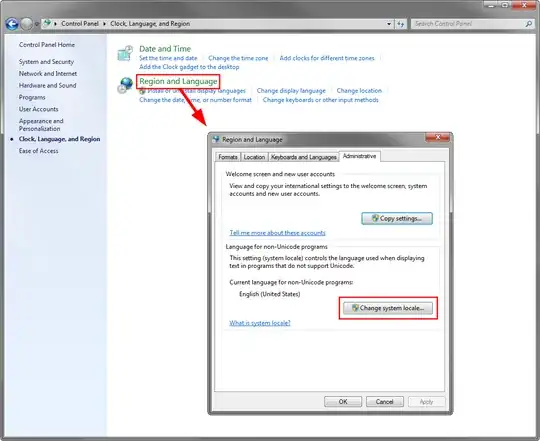Click Clock, Language, and Region sidebar item
The image size is (540, 441).
[x=60, y=139]
